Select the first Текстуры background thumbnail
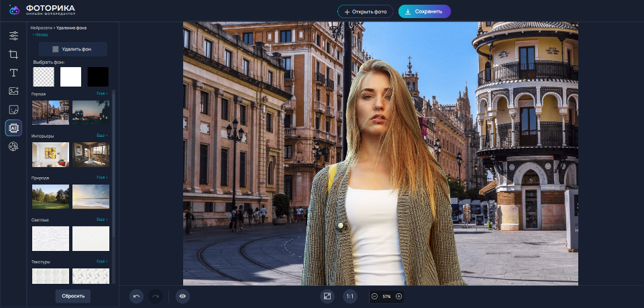 point(50,276)
